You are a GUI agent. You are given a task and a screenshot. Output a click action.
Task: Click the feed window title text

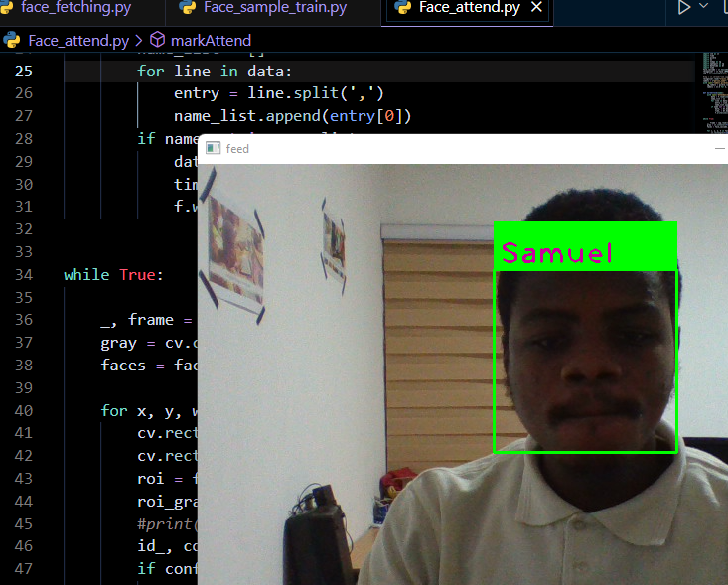point(237,149)
